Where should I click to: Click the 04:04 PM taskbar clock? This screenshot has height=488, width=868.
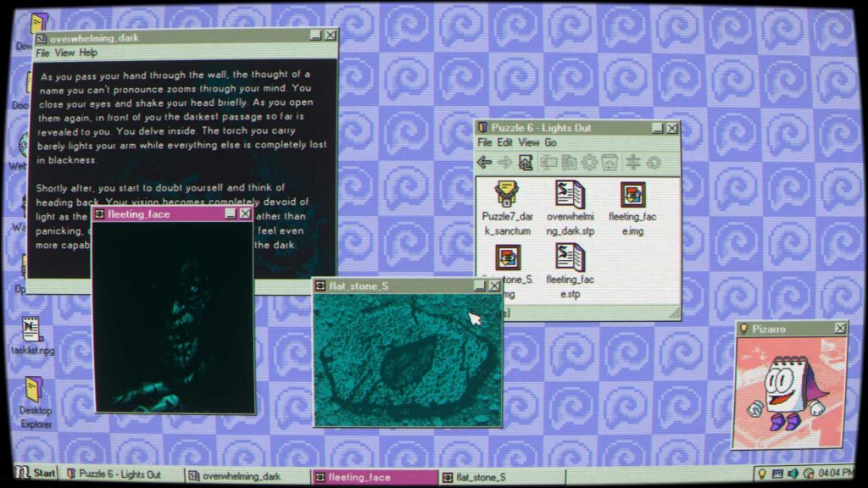[835, 473]
